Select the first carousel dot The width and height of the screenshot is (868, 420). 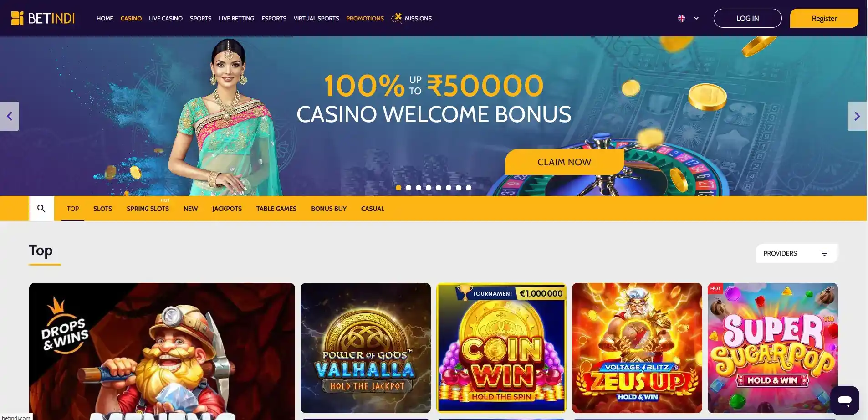(x=398, y=188)
